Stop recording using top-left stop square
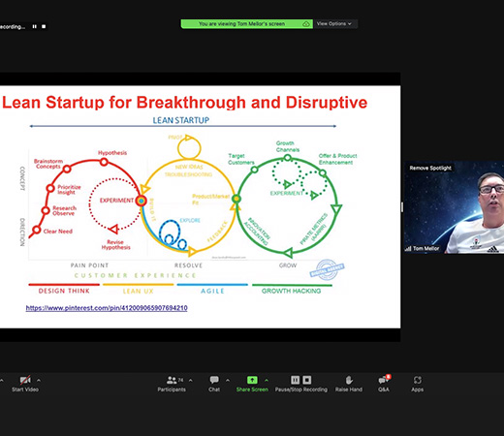 pyautogui.click(x=44, y=26)
